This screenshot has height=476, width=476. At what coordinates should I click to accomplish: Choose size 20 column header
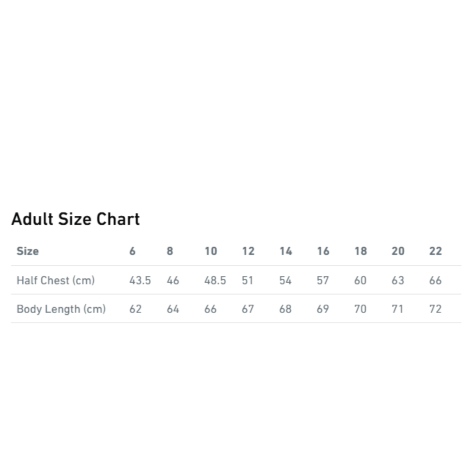398,251
